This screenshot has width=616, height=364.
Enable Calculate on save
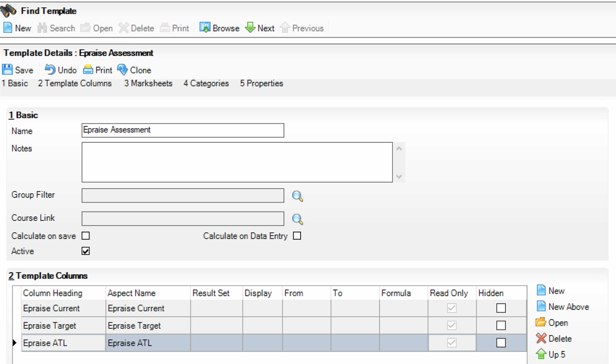85,236
